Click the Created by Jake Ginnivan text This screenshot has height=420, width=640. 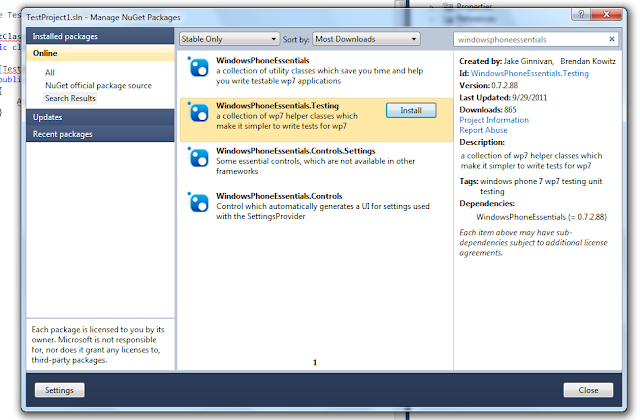click(507, 61)
